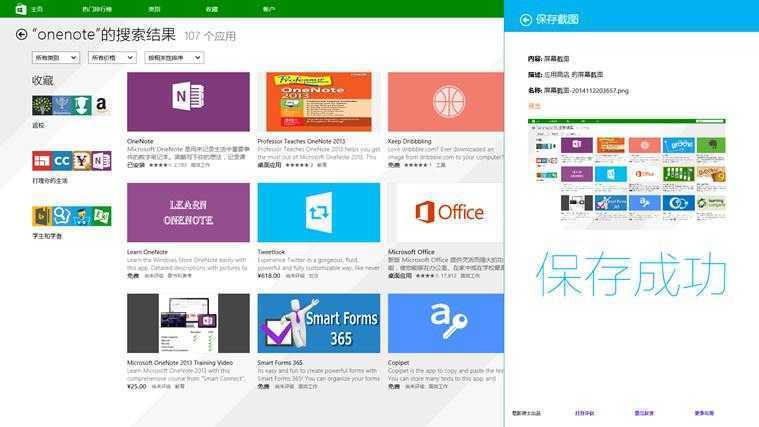759x427 pixels.
Task: Select the 主页 item in the green navigation bar
Action: pos(37,9)
